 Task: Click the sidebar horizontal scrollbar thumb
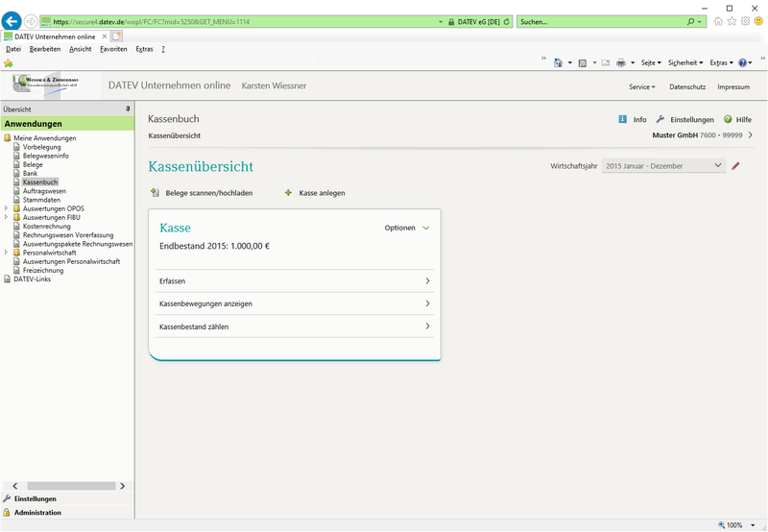pyautogui.click(x=71, y=486)
